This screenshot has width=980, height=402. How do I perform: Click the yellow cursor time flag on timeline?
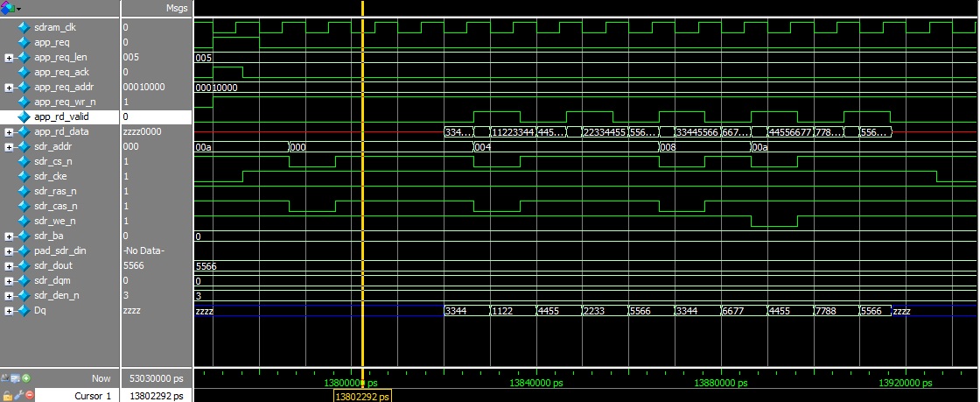click(x=363, y=396)
